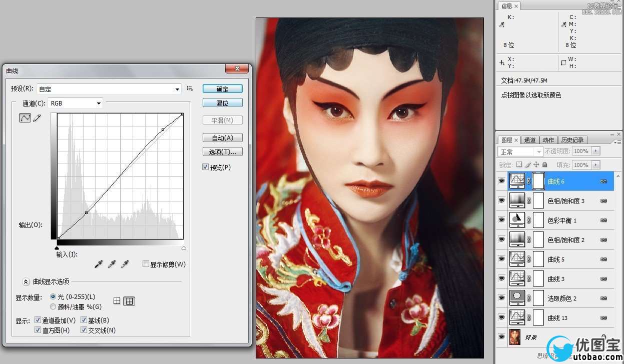
Task: Click the white input slider triangle
Action: pos(184,247)
